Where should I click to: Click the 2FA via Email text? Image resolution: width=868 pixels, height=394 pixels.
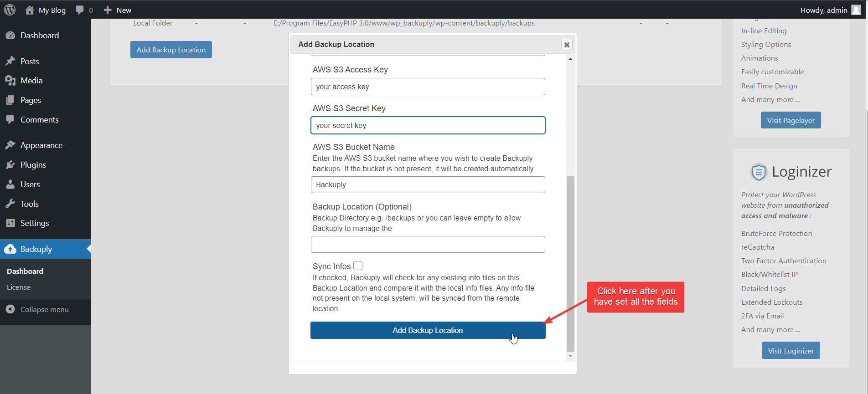[762, 316]
